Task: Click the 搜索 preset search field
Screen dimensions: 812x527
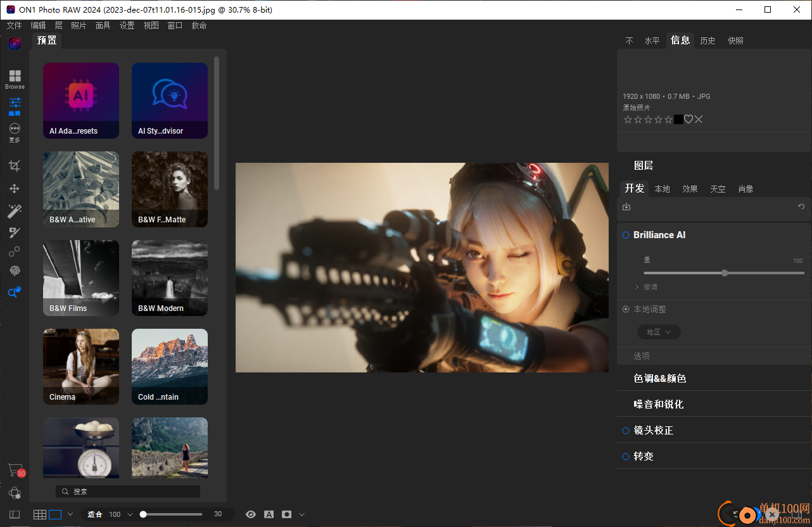Action: [127, 492]
